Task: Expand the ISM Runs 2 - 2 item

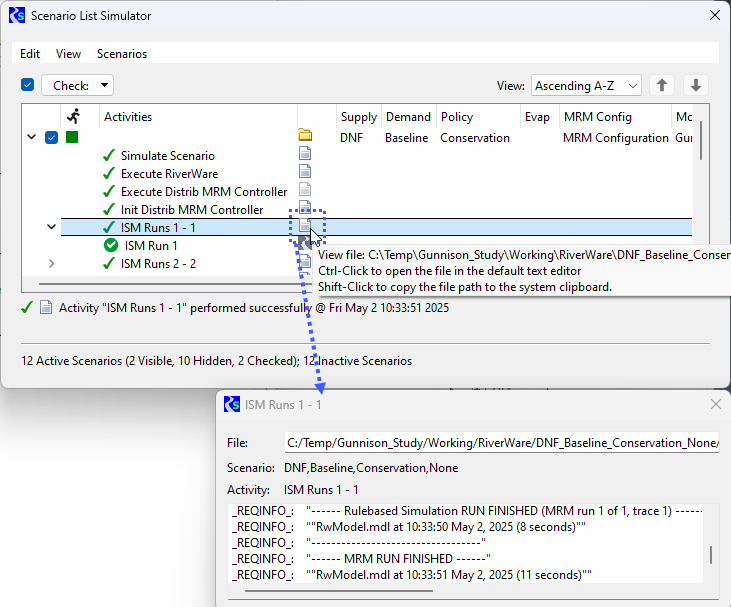Action: pos(51,264)
